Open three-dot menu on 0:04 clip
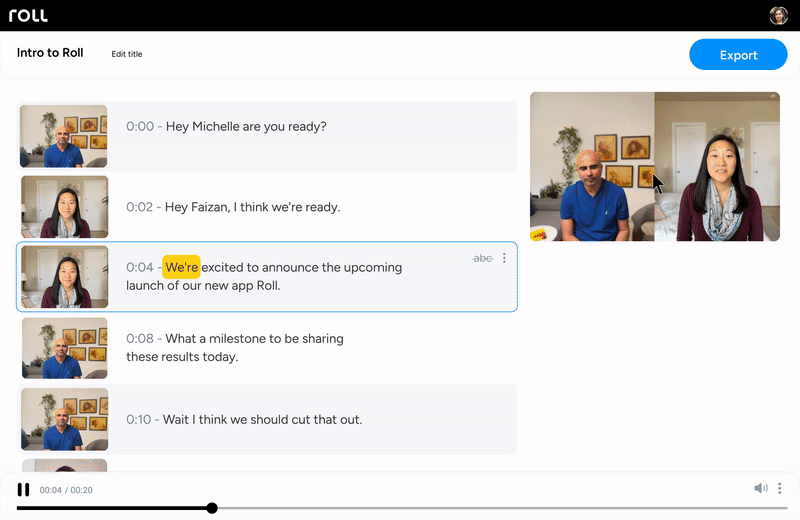Image resolution: width=800 pixels, height=520 pixels. point(504,258)
